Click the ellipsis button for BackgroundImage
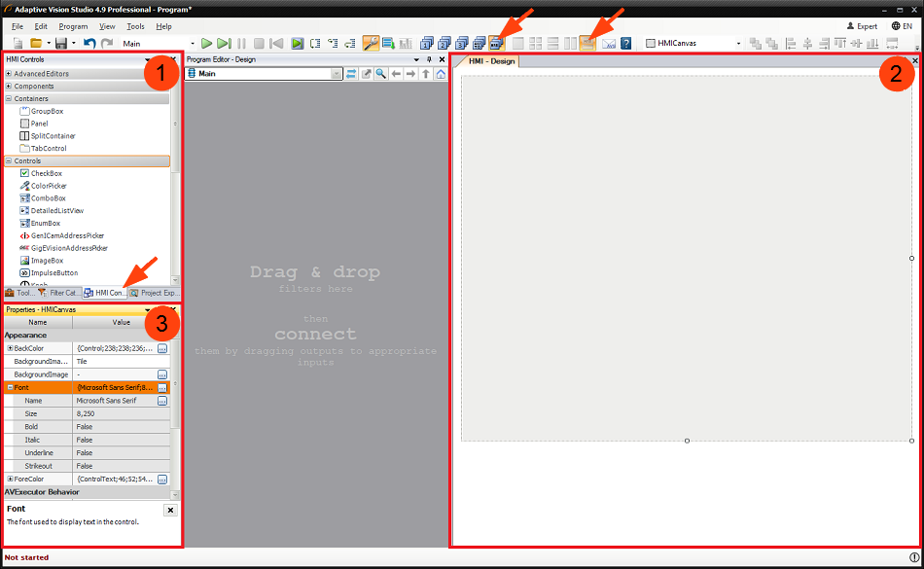The image size is (924, 569). tap(162, 374)
